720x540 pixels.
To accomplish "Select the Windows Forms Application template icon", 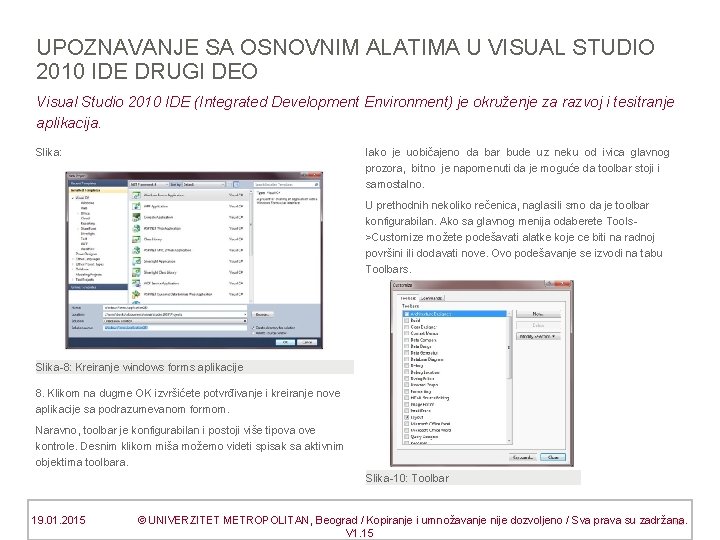I will (x=136, y=195).
